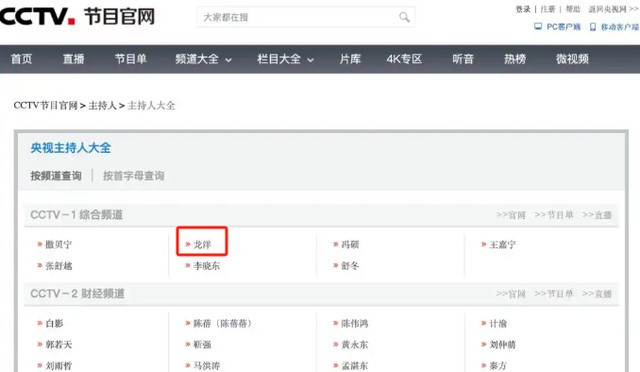The height and width of the screenshot is (372, 640).
Task: Open host 靳强's page
Action: point(202,345)
